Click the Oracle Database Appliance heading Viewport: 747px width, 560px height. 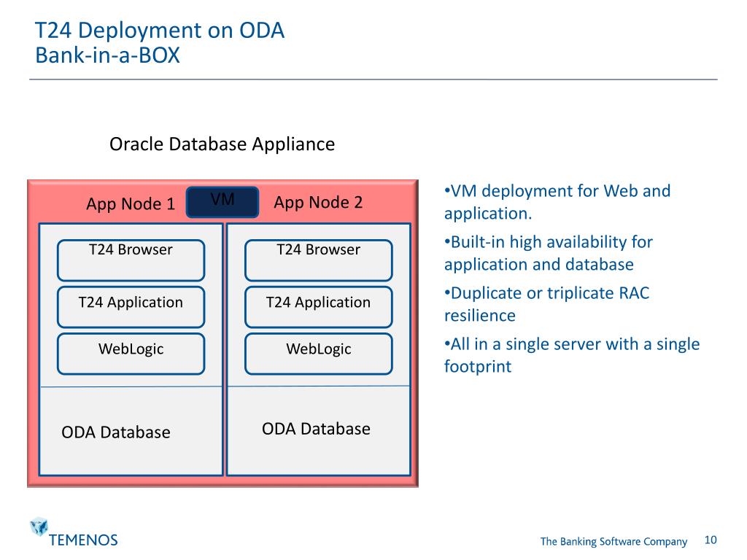coord(222,144)
